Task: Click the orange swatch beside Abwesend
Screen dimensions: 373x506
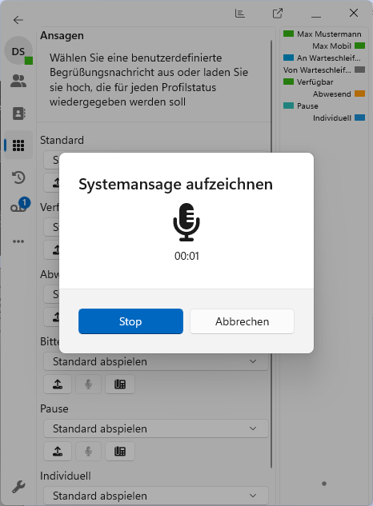Action: coord(360,94)
